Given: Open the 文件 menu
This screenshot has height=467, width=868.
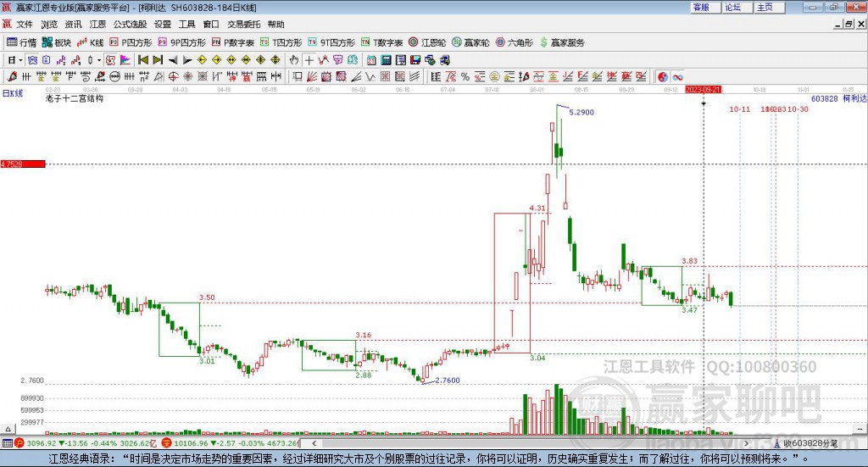Looking at the screenshot, I should (25, 25).
